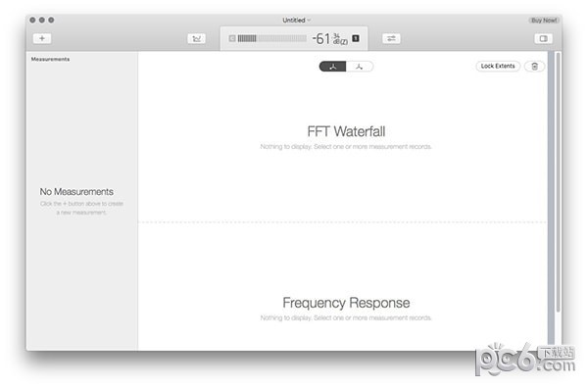
Task: Click the Buy Now! button
Action: coord(544,21)
